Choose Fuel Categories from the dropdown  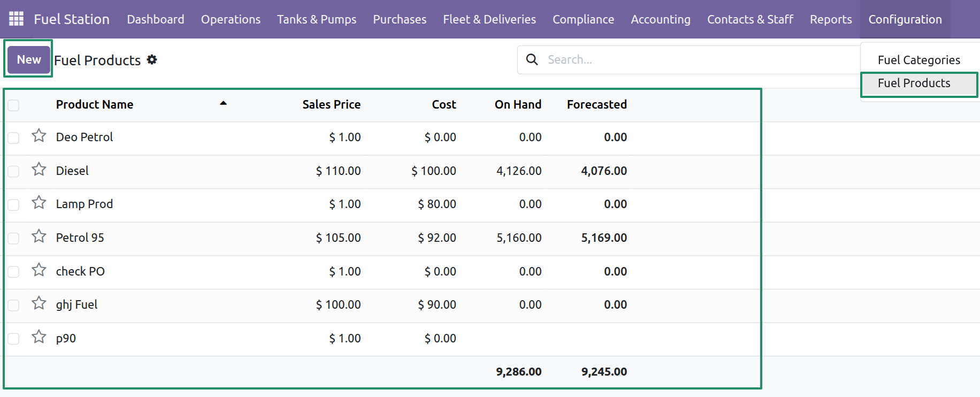click(x=919, y=60)
